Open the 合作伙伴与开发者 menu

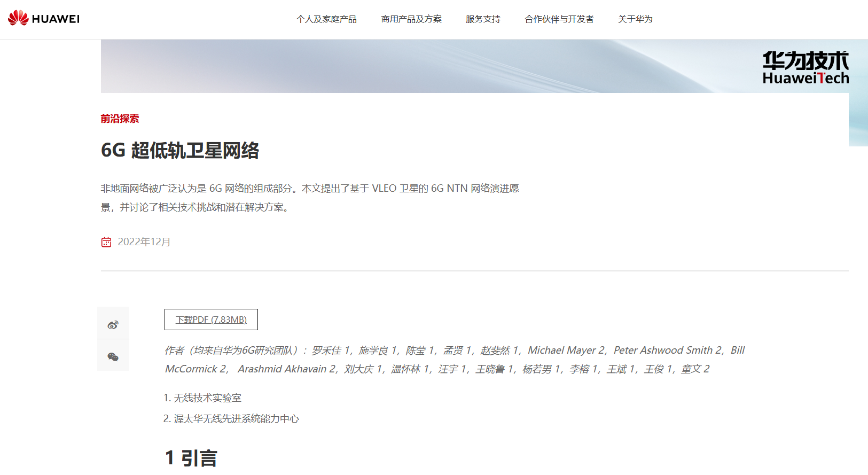point(559,19)
